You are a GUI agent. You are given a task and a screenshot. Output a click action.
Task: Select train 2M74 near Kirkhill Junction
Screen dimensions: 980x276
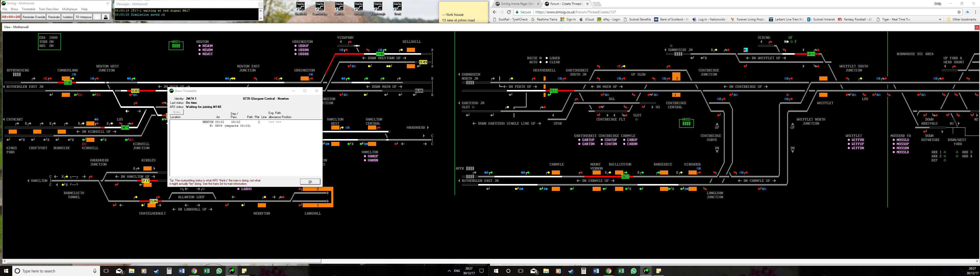coord(125,128)
